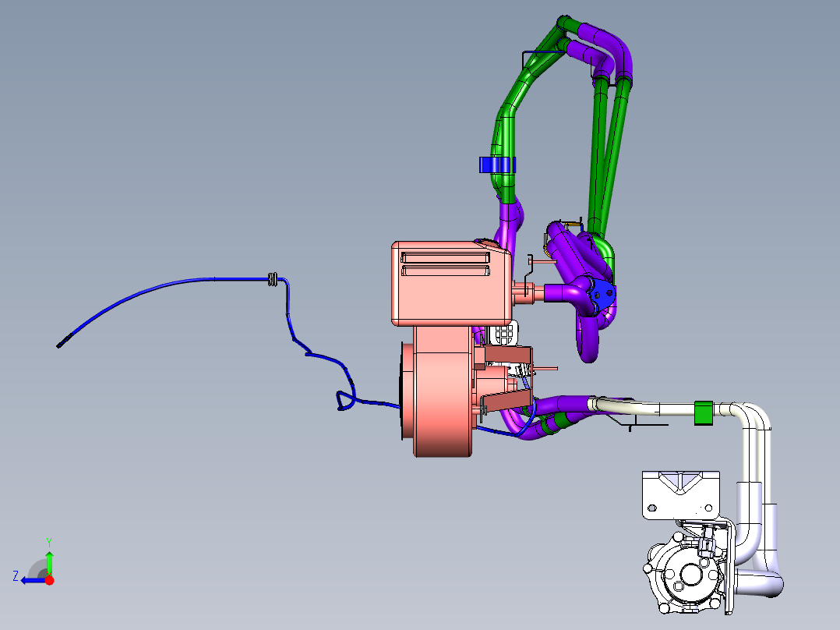Viewport: 840px width, 630px height.
Task: Select the grommet rings on the blue cable
Action: (273, 279)
